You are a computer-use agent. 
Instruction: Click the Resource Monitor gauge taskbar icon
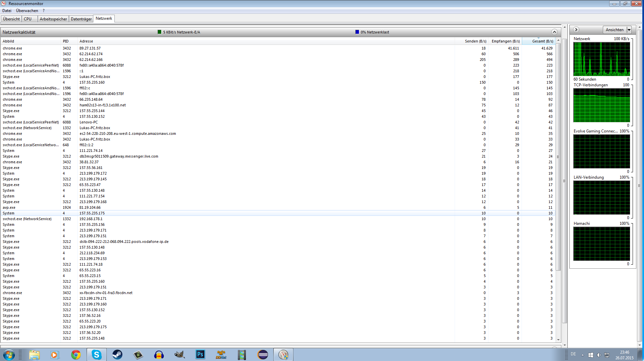tap(283, 355)
